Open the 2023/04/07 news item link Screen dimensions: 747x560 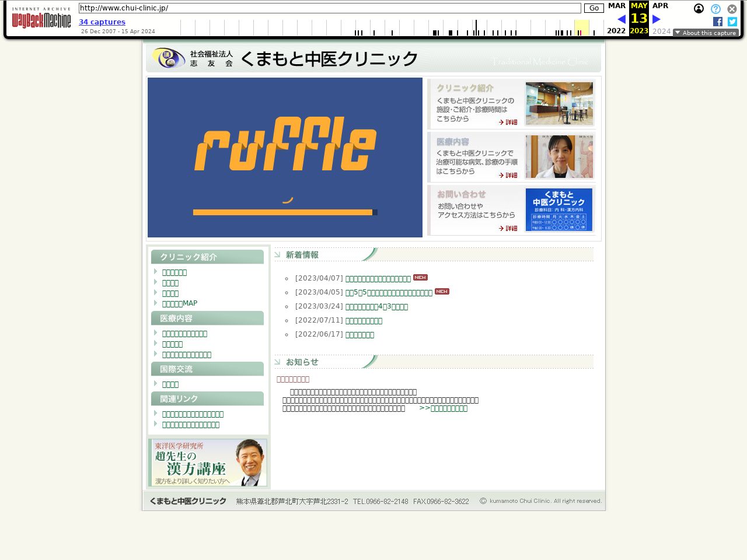(x=378, y=279)
